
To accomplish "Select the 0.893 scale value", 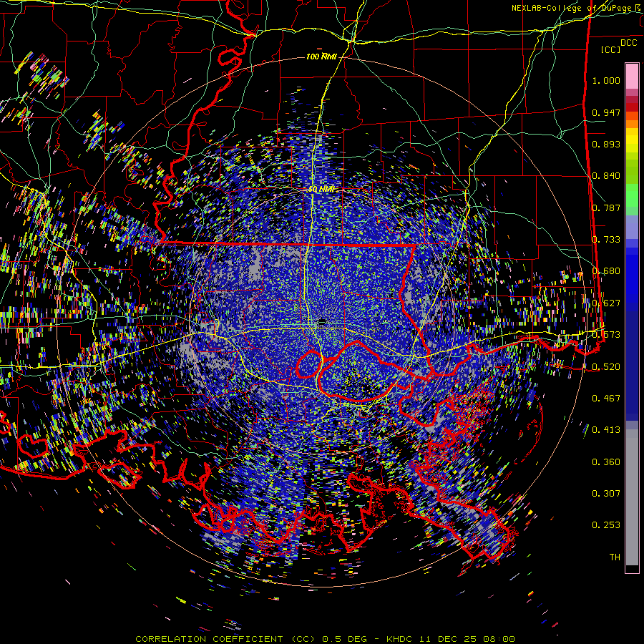I will [x=606, y=144].
